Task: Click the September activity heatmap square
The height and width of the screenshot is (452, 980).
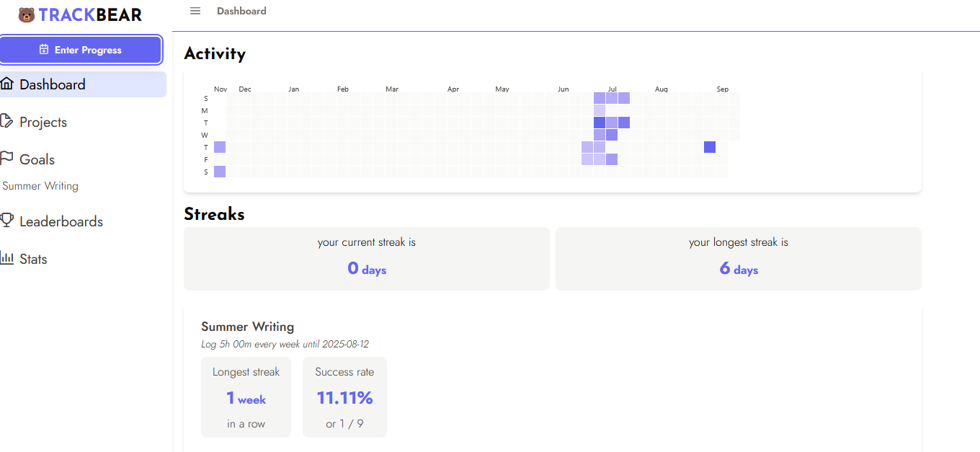Action: click(710, 146)
